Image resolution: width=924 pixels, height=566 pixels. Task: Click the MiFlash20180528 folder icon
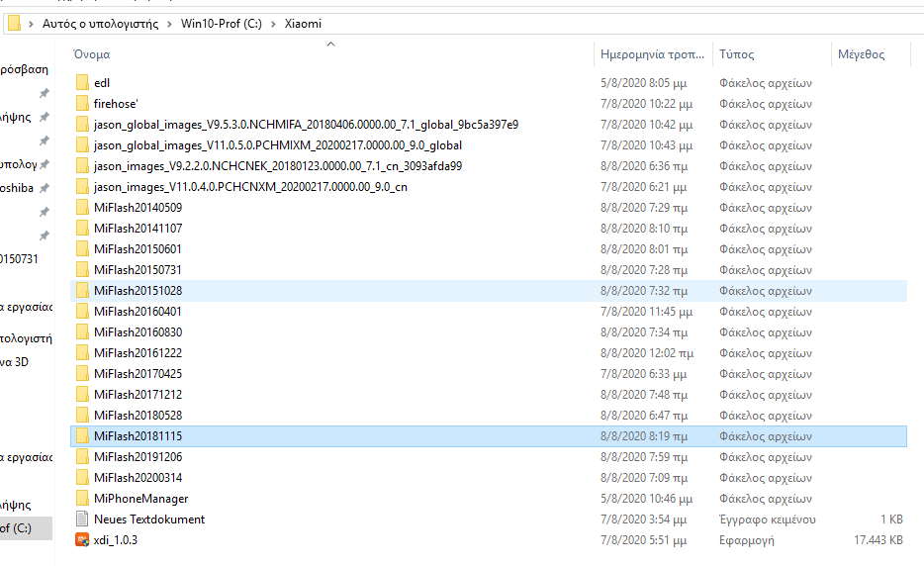(82, 415)
